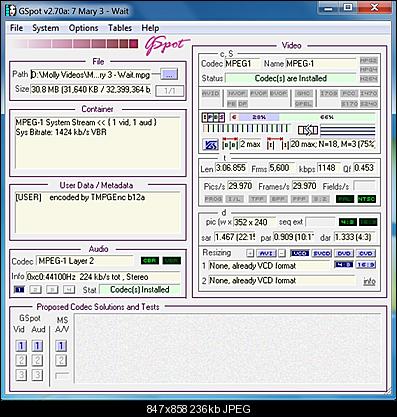Click the GSpot application icon in title bar
Screen dimensions: 397x417
coord(10,10)
